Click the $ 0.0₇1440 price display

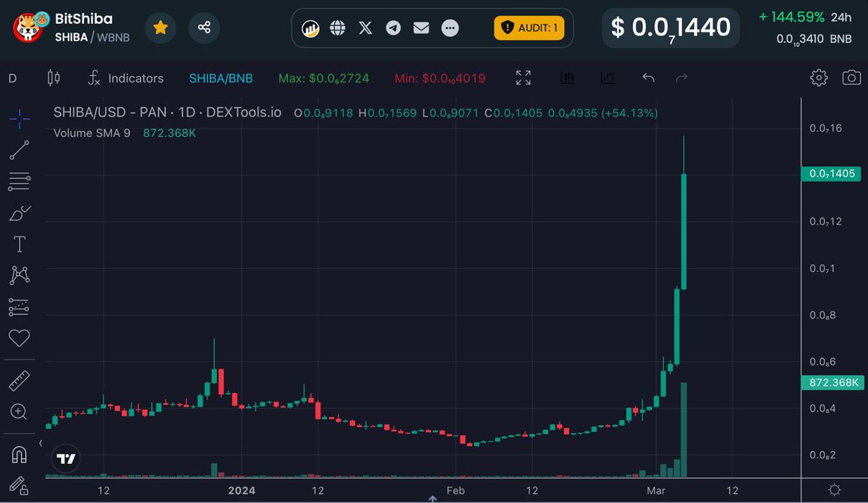(671, 27)
